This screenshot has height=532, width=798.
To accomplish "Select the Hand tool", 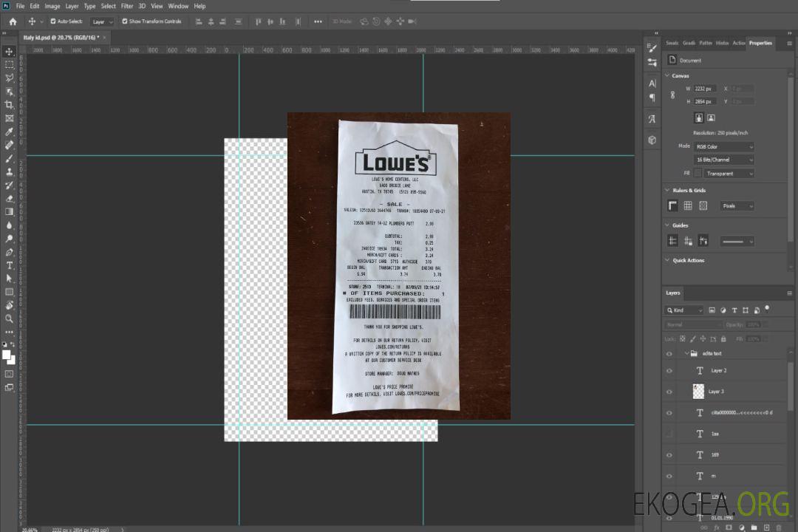I will pyautogui.click(x=9, y=305).
